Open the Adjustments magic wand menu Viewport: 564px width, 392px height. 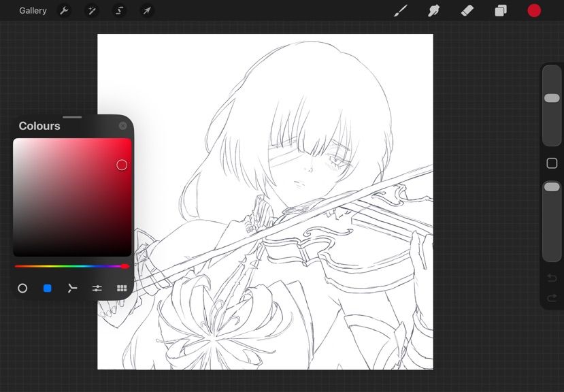click(92, 11)
